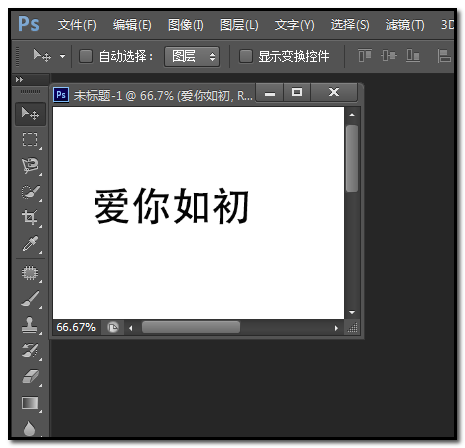
Task: Select the Rectangular Marquee tool
Action: pyautogui.click(x=30, y=140)
